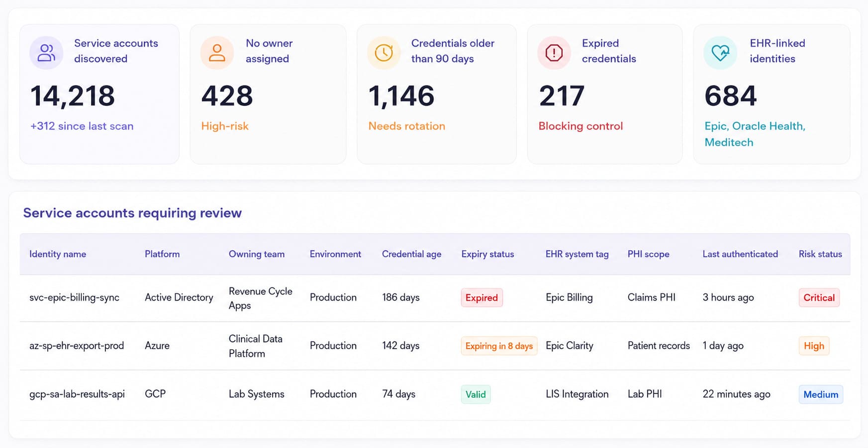Open svc-epic-billing-sync identity
This screenshot has height=448, width=868.
point(74,297)
